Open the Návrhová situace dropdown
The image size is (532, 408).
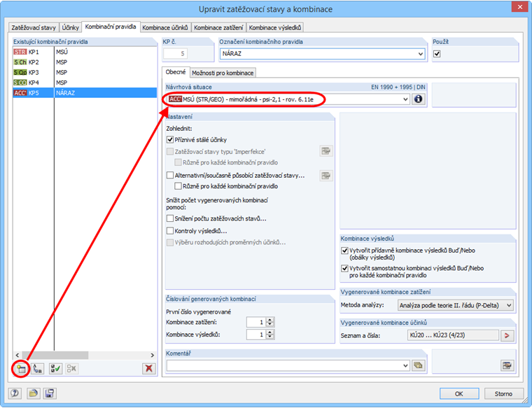pyautogui.click(x=405, y=99)
